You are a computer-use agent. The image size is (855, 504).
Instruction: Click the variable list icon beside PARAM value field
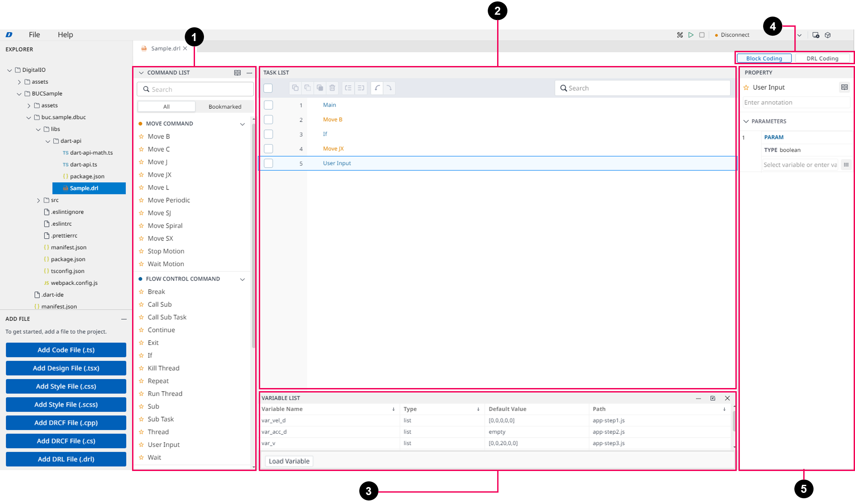846,165
